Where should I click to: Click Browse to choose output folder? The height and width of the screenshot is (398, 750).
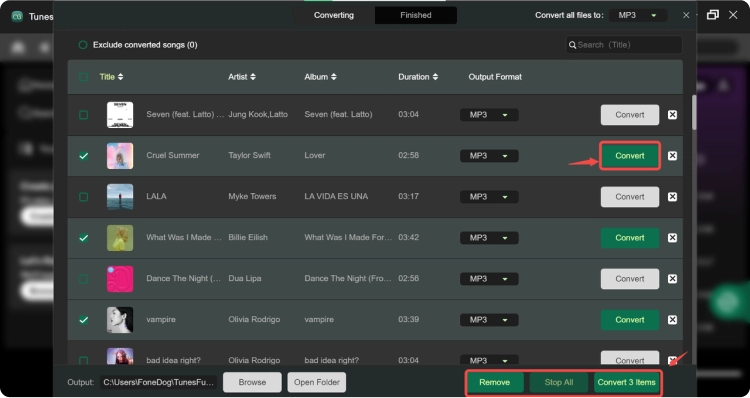[x=252, y=382]
